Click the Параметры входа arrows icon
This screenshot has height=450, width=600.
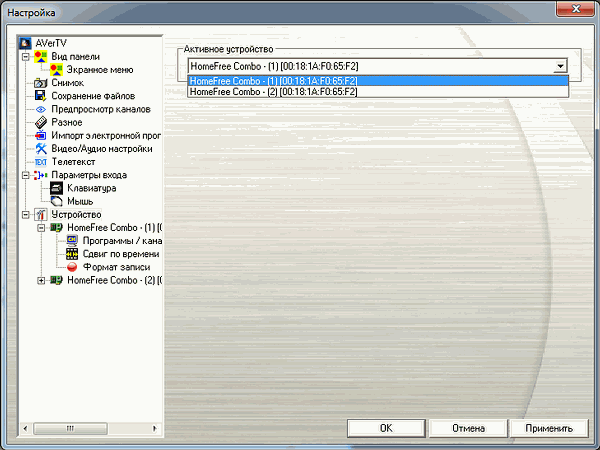tap(41, 175)
